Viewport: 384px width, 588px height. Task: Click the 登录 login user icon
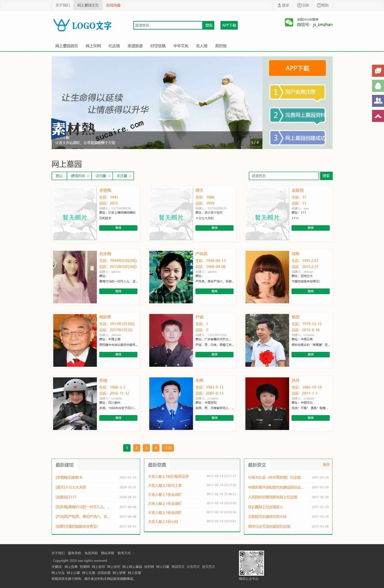(280, 5)
